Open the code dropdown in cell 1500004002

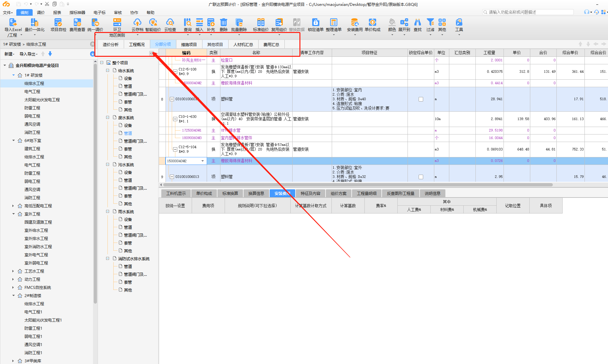click(202, 161)
